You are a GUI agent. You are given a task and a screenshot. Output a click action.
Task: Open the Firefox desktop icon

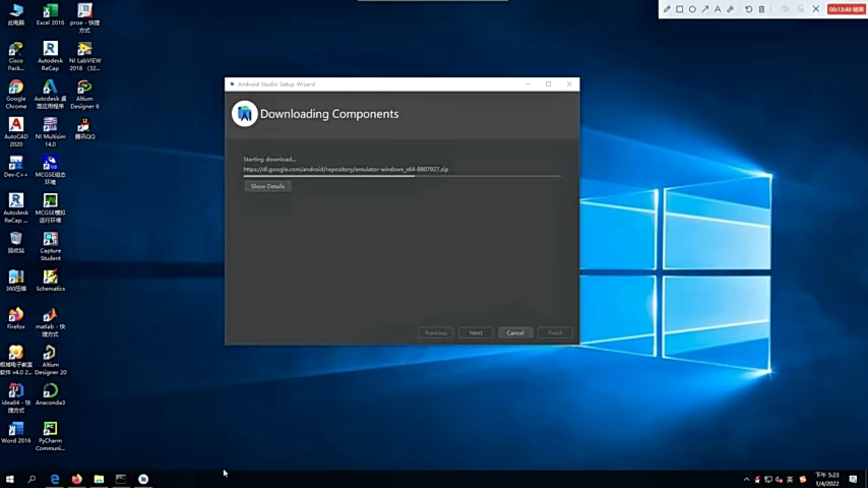[x=16, y=318]
